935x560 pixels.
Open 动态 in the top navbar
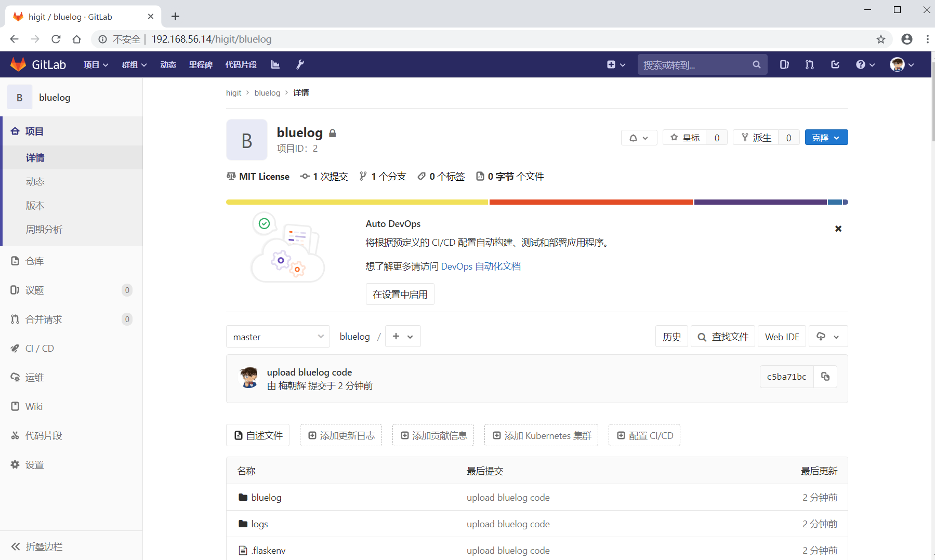tap(168, 64)
